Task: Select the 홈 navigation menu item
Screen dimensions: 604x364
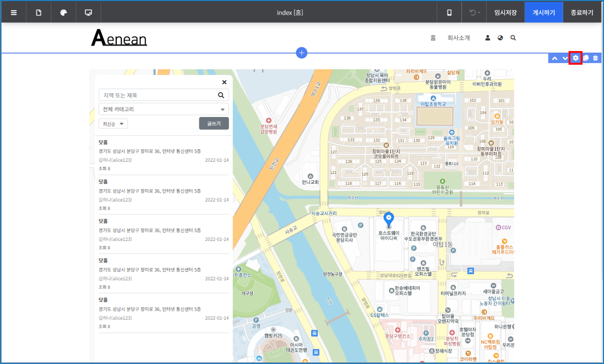Action: [433, 38]
